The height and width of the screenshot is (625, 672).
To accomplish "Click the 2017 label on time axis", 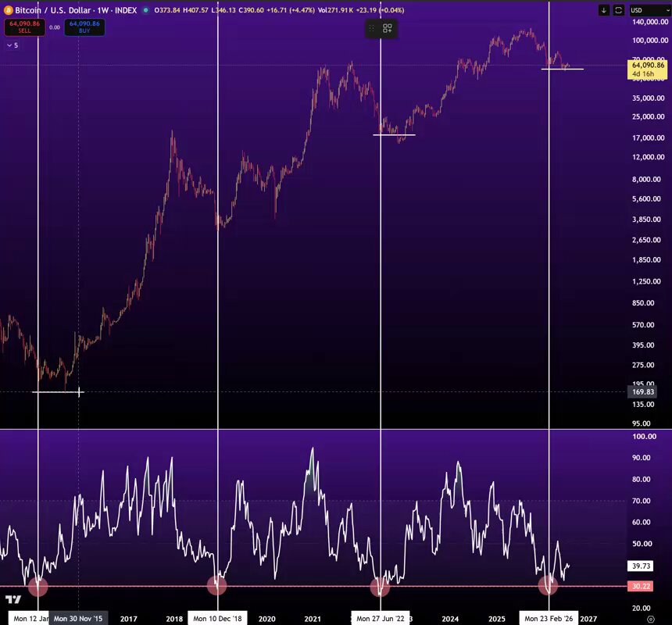I will 129,619.
